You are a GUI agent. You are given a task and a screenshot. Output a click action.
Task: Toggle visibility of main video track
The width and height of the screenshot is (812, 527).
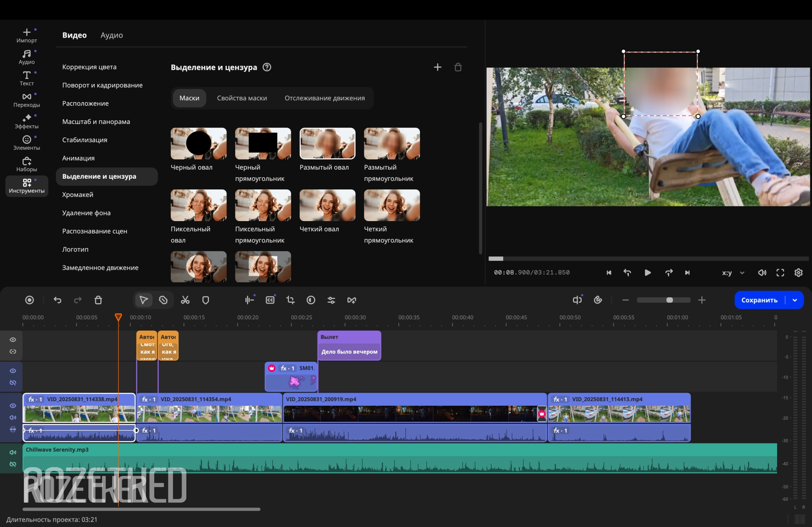point(13,406)
